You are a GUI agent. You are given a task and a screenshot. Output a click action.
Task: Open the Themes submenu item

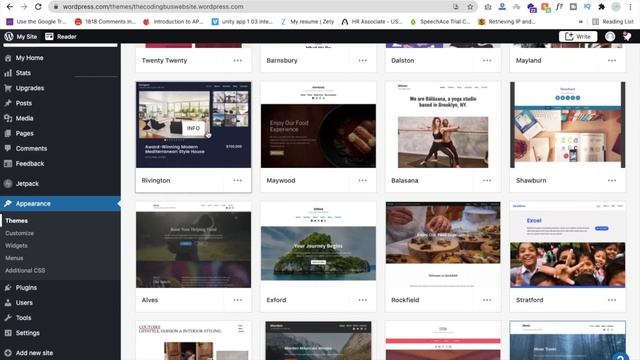point(16,220)
